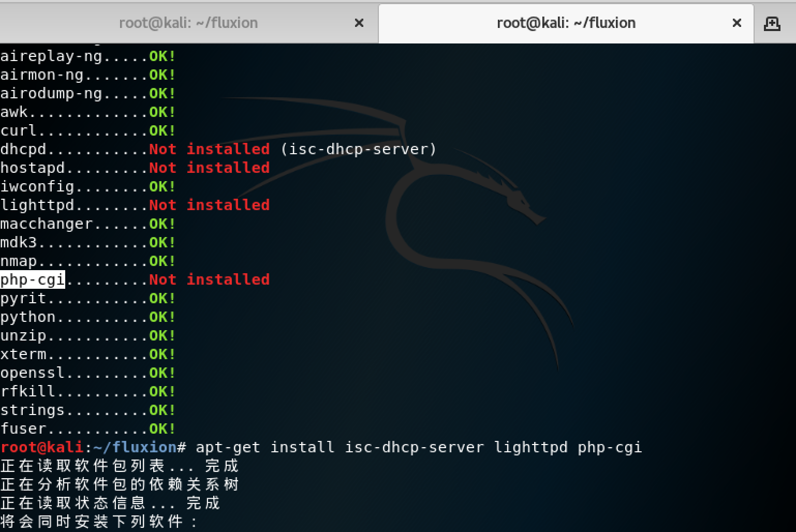Click the aireplay-ng OK! status
This screenshot has height=532, width=796.
162,56
